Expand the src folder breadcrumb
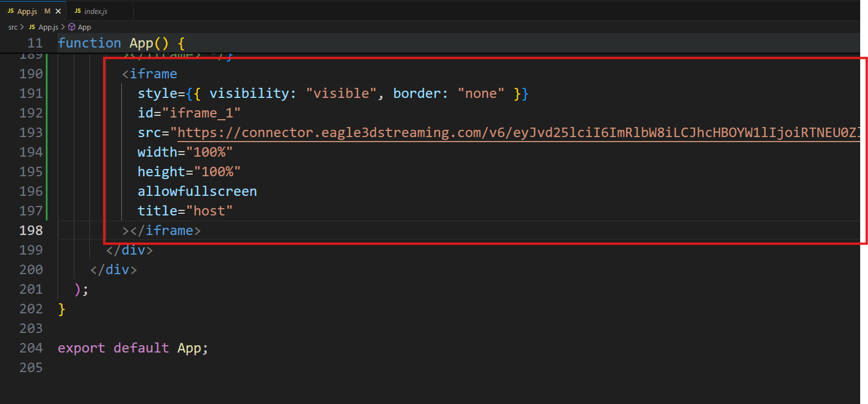868x404 pixels. (12, 27)
